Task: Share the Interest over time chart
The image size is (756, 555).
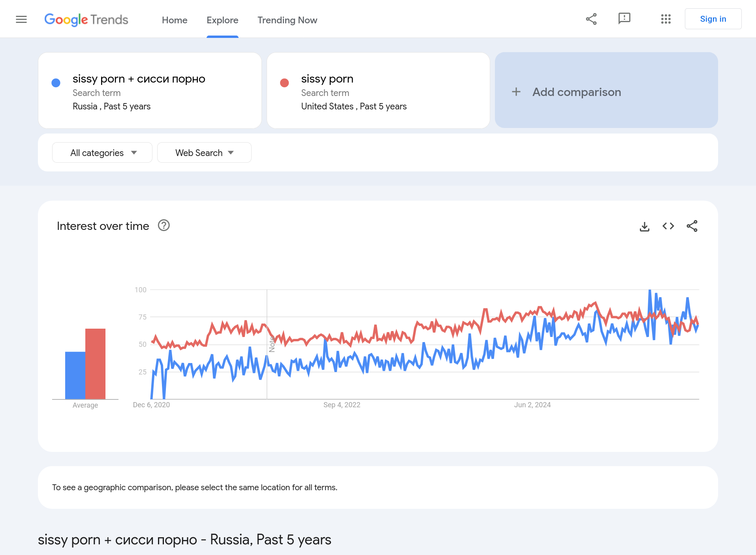Action: 692,226
